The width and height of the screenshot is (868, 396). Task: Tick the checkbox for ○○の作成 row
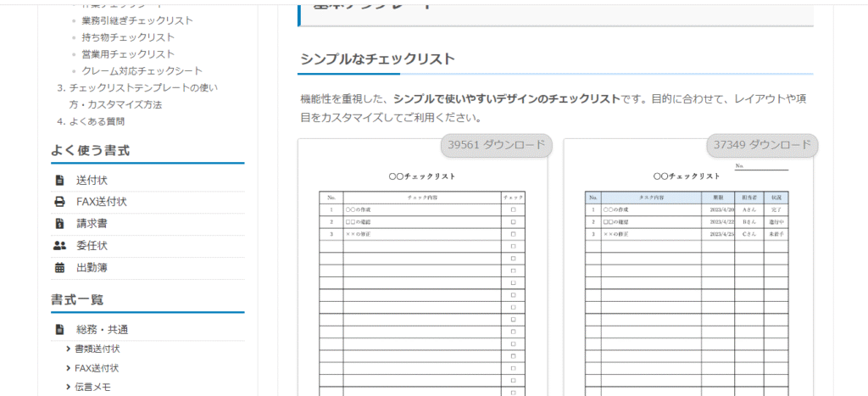coord(513,209)
